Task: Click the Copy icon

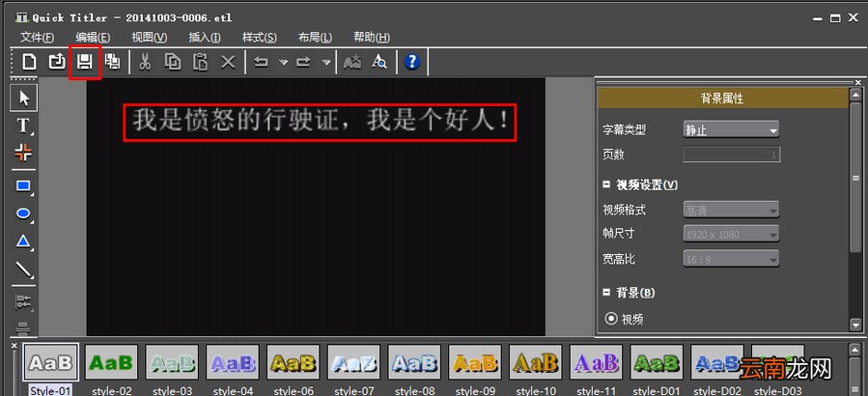Action: click(x=173, y=62)
